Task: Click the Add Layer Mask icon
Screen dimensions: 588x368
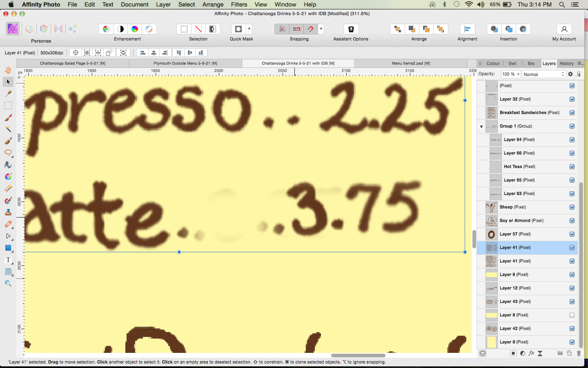Action: coord(513,353)
